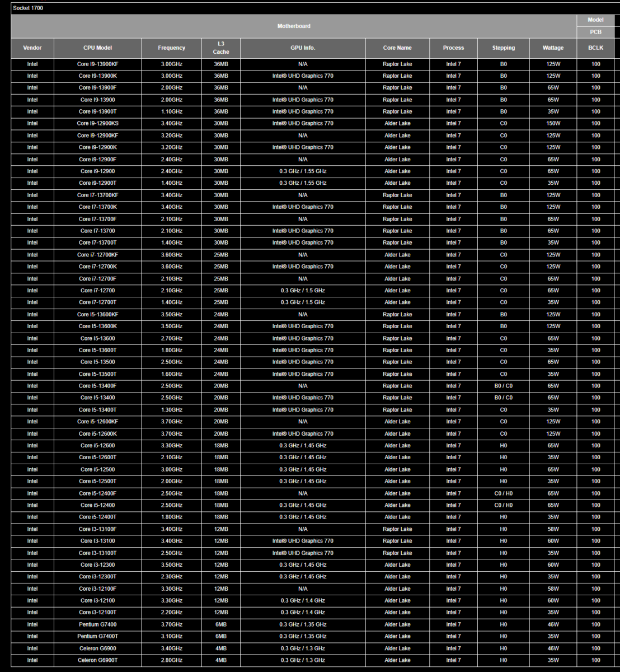Screen dimensions: 620x672
Task: Click the 'Socket 1700' title text
Action: point(28,8)
